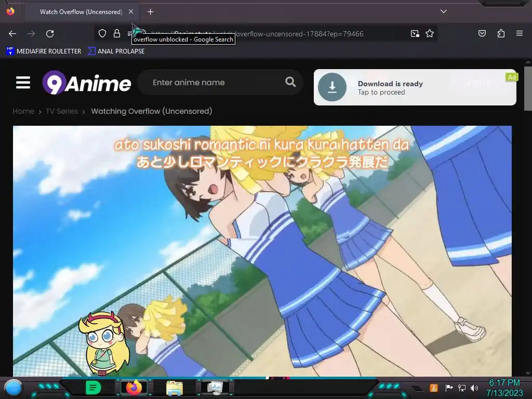This screenshot has width=532, height=399.
Task: Click the clock showing 6:17 PM
Action: pyautogui.click(x=504, y=383)
